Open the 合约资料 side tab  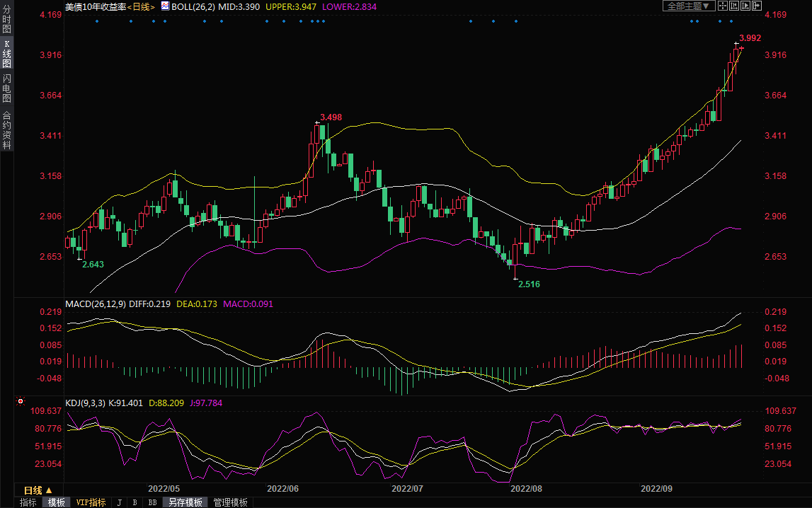6,131
